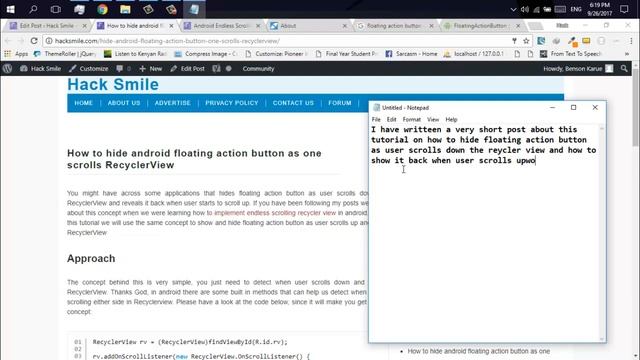
Task: Open Chrome three-dot menu
Action: [631, 41]
